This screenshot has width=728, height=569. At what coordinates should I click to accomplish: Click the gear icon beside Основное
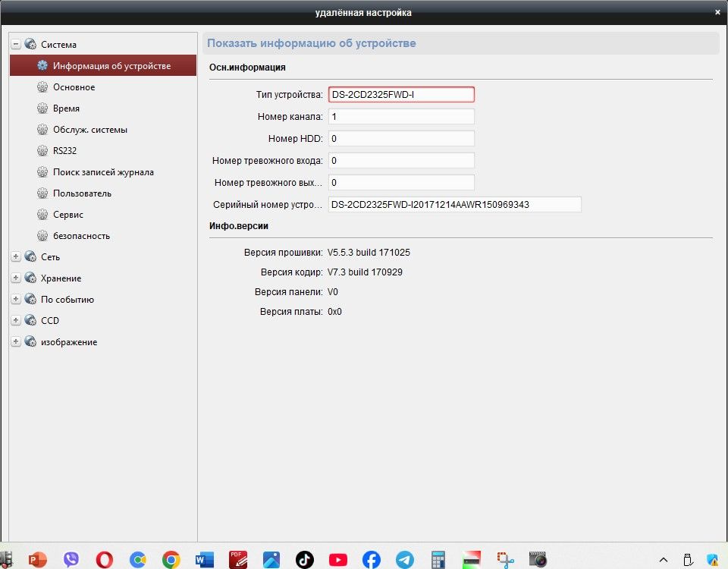42,86
